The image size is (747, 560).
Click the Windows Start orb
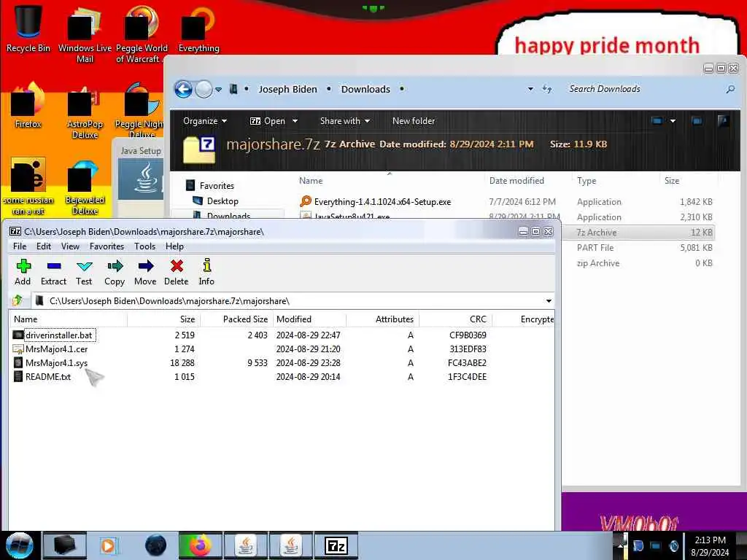pyautogui.click(x=20, y=545)
